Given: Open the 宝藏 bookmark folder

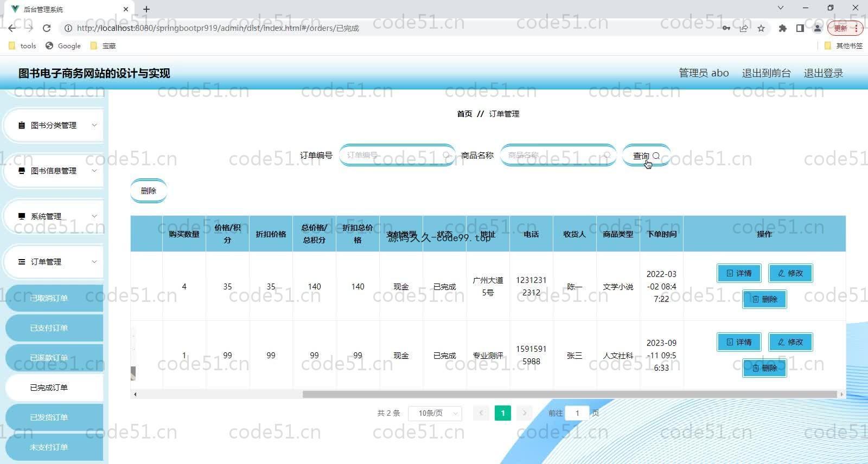Looking at the screenshot, I should pos(103,46).
